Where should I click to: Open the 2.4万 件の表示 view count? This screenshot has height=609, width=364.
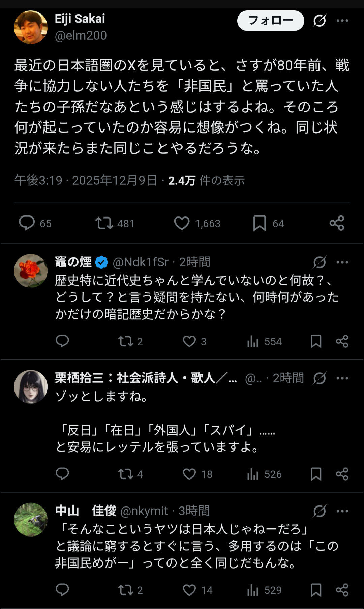click(x=206, y=181)
